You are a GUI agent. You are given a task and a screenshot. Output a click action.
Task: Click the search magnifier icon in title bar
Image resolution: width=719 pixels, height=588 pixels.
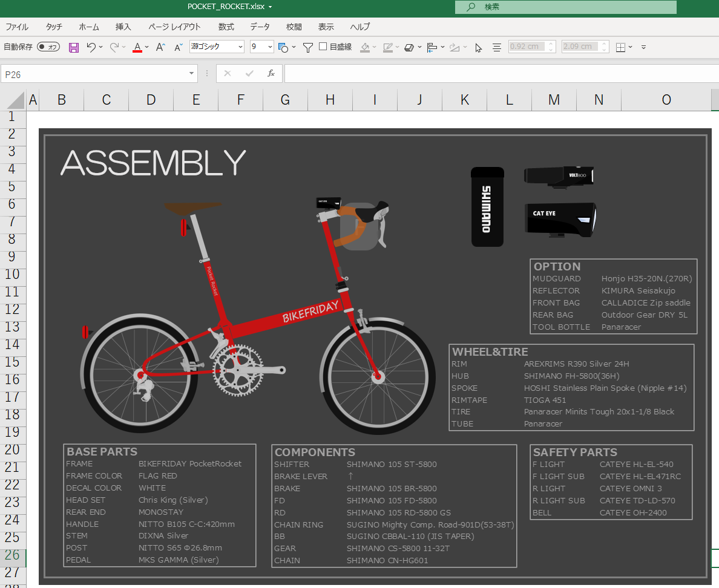pos(470,7)
